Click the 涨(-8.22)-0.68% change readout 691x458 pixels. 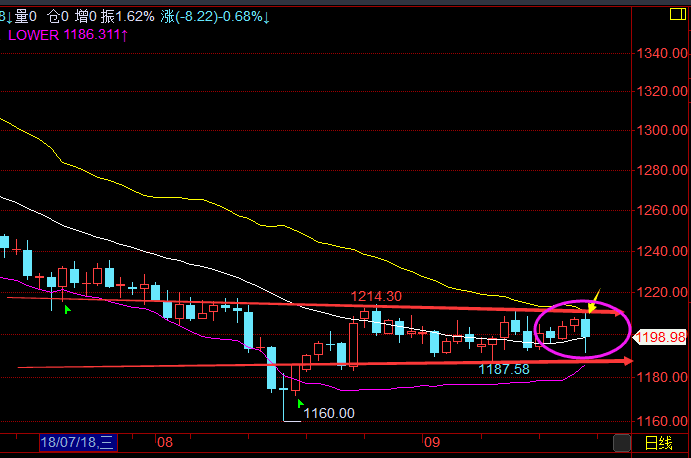pos(215,17)
